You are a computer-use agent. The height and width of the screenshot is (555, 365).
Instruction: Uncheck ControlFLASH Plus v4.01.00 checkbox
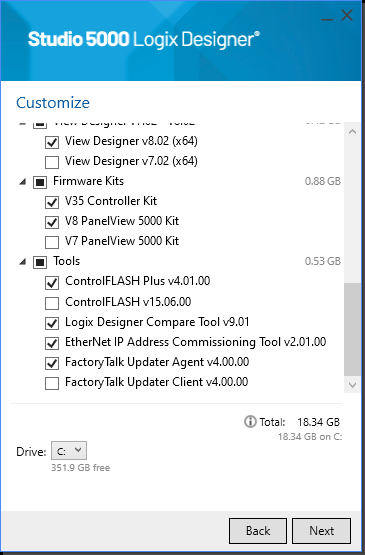pyautogui.click(x=52, y=282)
